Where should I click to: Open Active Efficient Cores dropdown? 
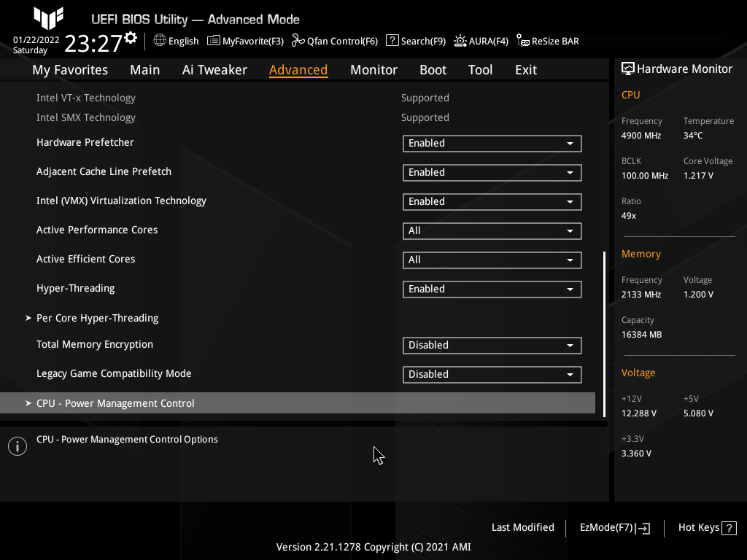492,260
